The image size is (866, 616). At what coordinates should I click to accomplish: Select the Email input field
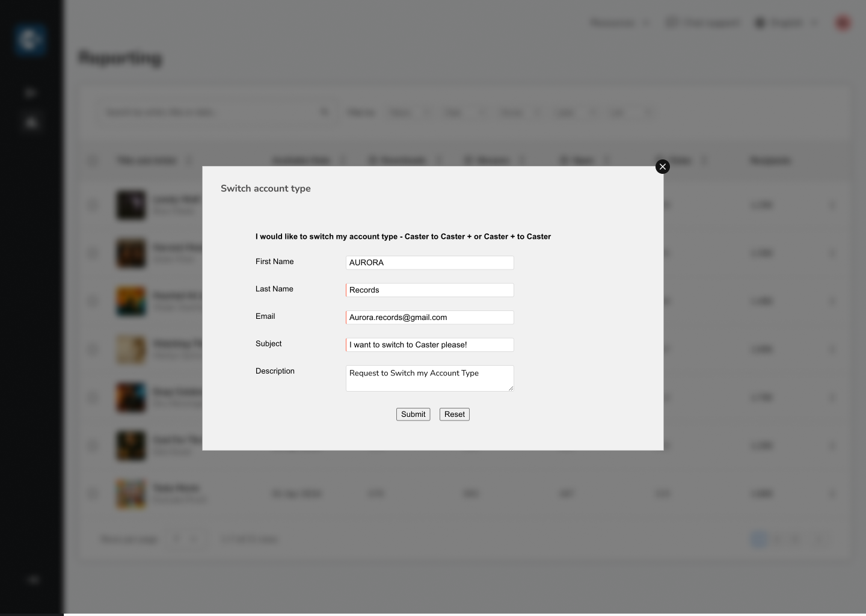[429, 318]
